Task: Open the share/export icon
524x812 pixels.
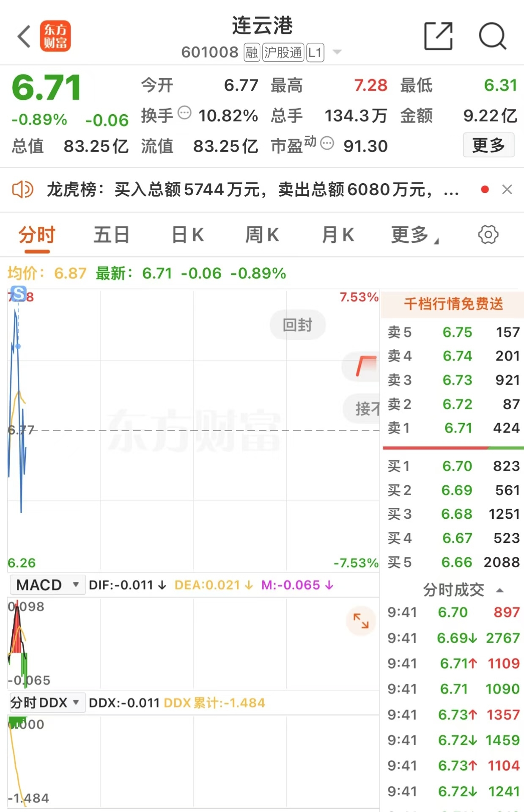Action: [438, 36]
